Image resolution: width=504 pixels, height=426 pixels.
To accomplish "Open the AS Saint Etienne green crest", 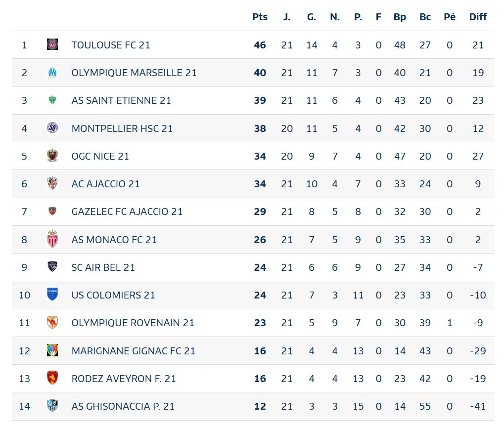I will [x=52, y=100].
